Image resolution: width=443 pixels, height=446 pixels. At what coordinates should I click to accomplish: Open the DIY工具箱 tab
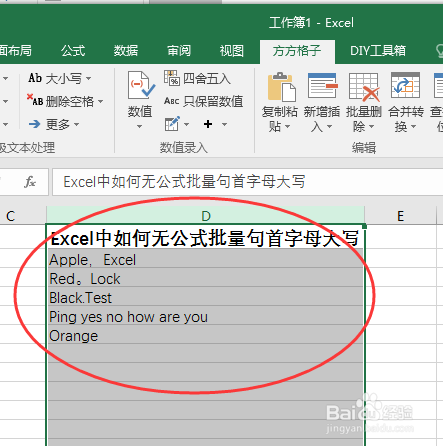(378, 51)
